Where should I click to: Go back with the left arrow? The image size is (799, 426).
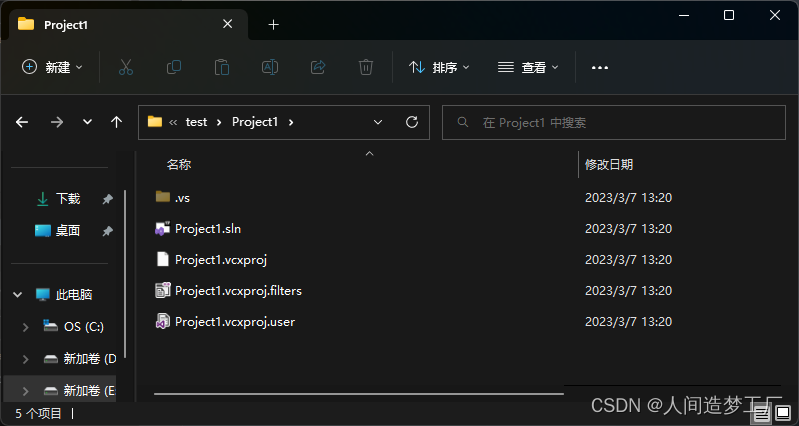pyautogui.click(x=22, y=122)
